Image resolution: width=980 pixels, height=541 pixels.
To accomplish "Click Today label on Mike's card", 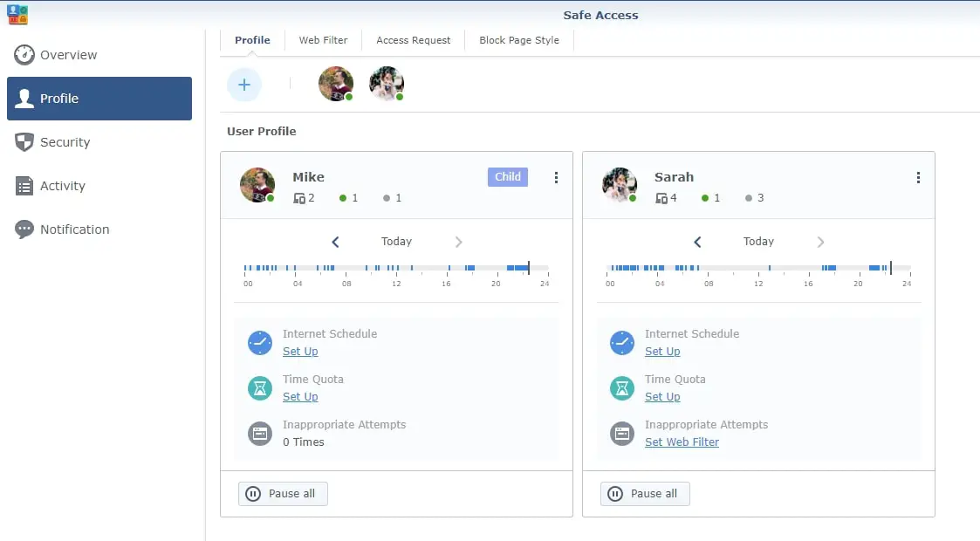I will pos(396,241).
